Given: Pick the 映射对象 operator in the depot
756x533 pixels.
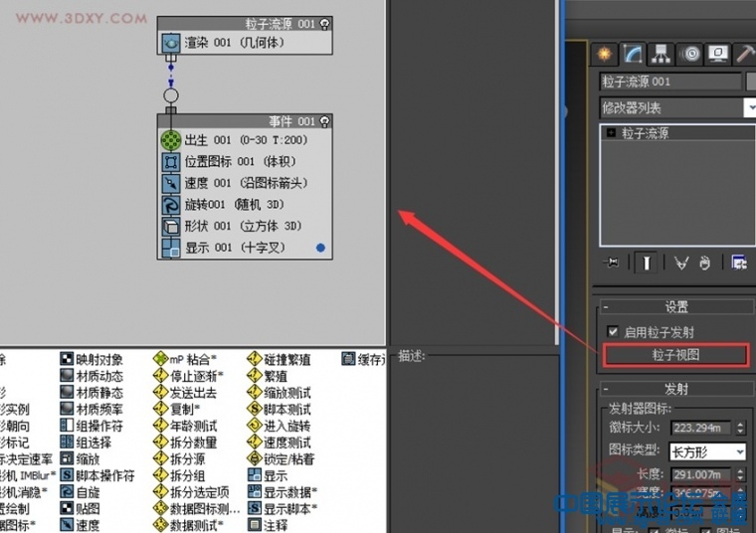Looking at the screenshot, I should (92, 359).
